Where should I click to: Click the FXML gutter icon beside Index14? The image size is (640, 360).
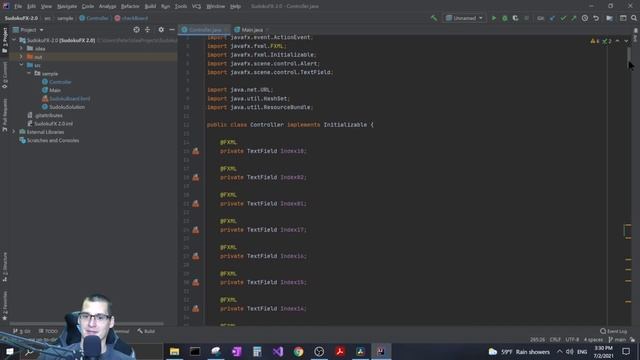click(x=196, y=309)
